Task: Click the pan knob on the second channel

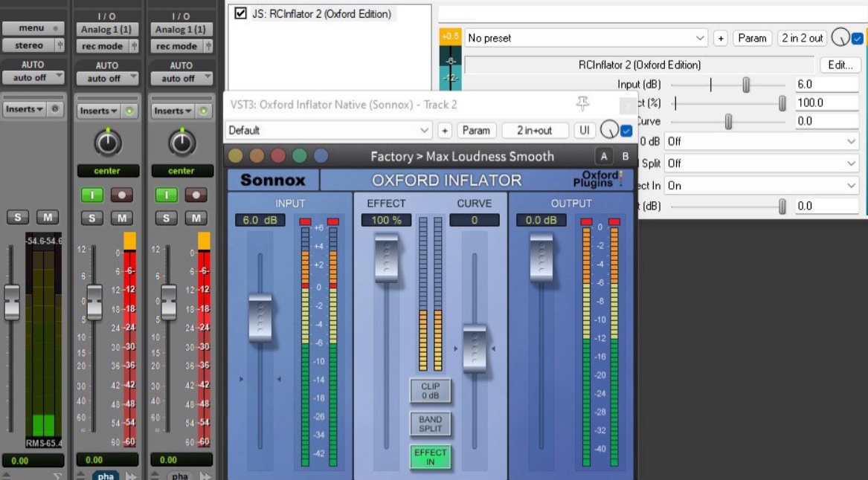Action: tap(107, 143)
